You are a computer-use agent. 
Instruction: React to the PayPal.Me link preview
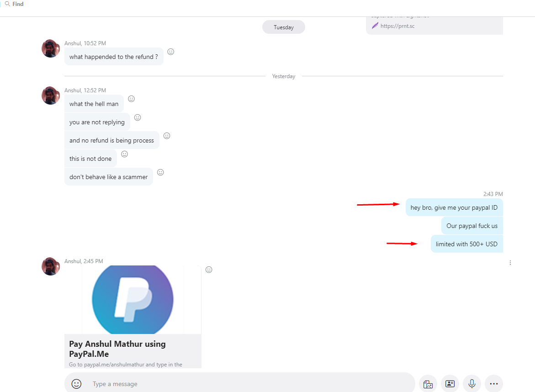[209, 270]
